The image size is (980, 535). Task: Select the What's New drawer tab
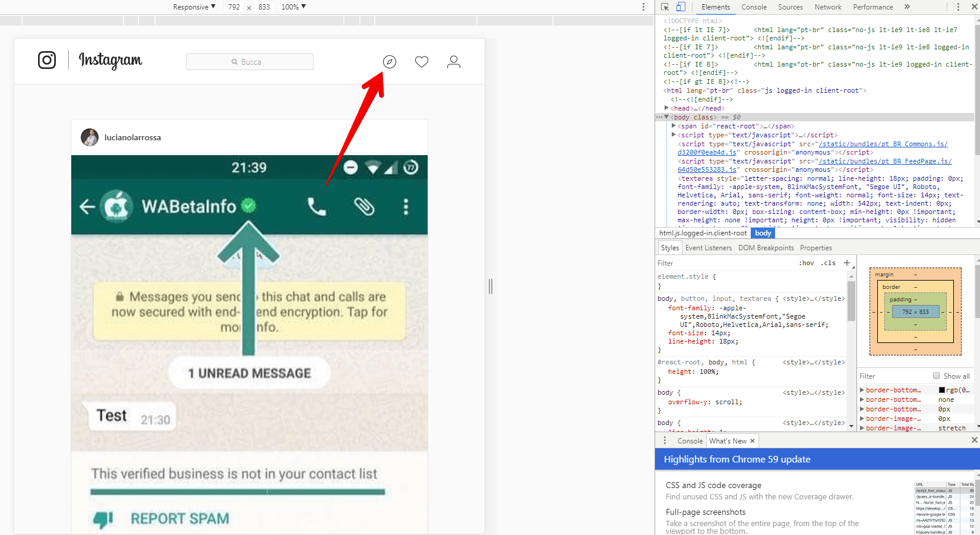click(x=728, y=441)
